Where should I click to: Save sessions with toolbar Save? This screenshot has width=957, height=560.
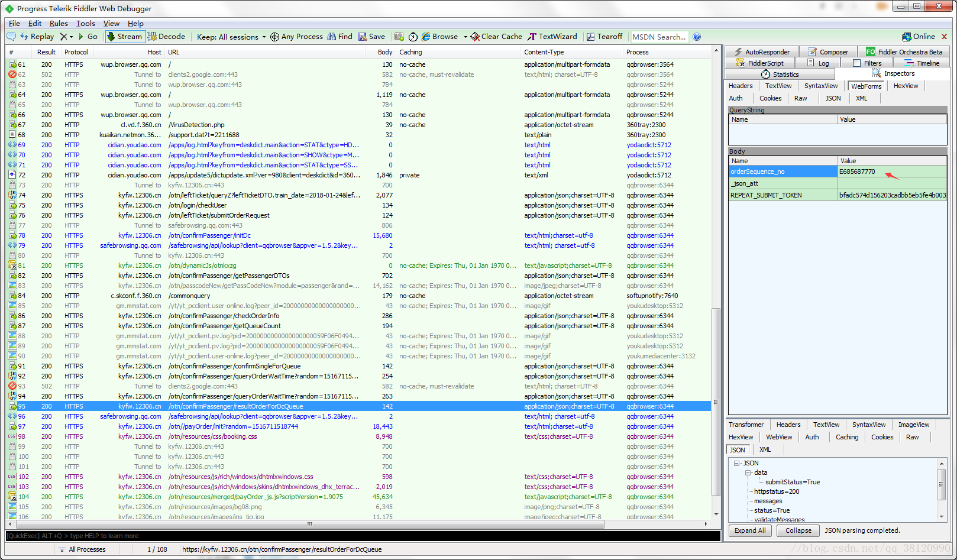[371, 37]
